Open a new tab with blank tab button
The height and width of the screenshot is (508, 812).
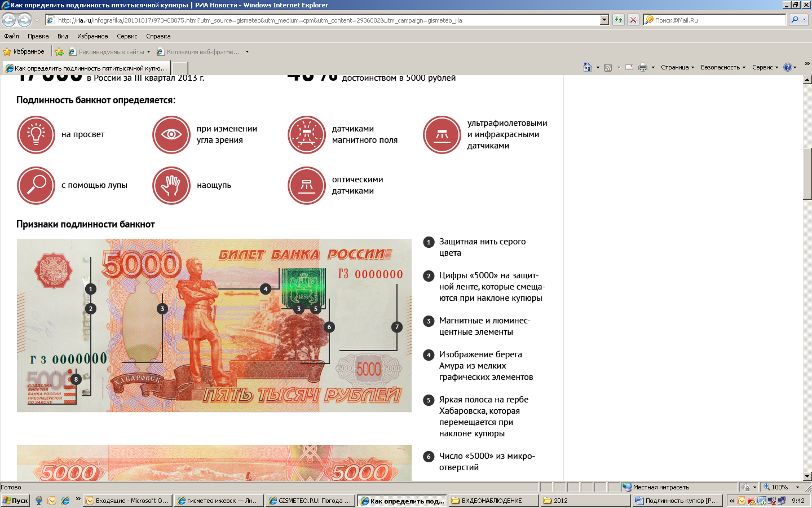point(179,68)
